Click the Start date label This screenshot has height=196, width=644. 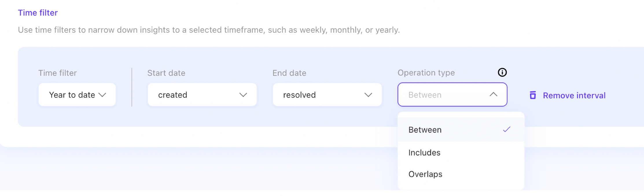click(166, 73)
